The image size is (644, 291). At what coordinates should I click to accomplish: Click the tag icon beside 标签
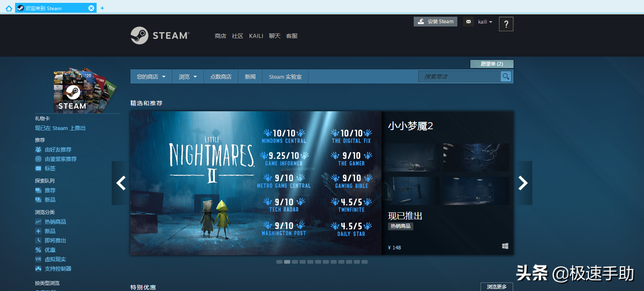click(x=38, y=168)
